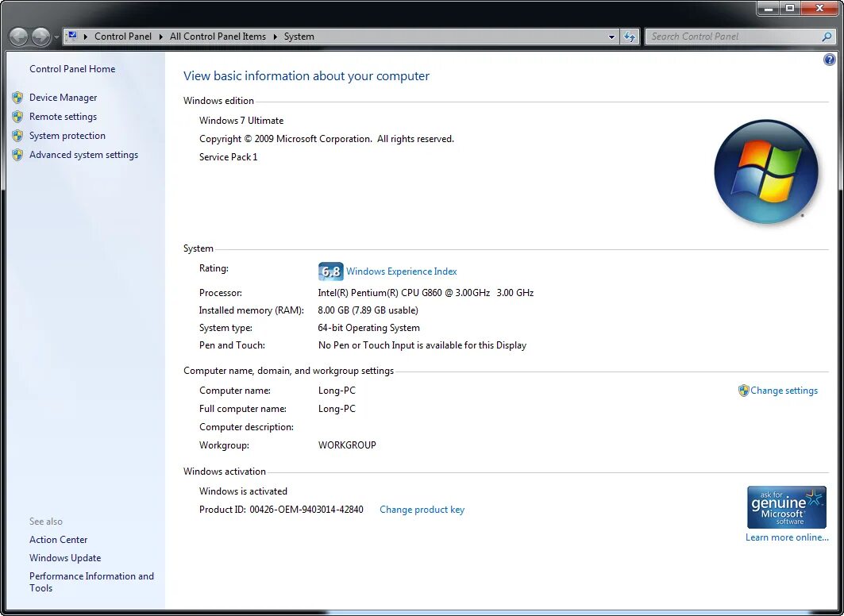Expand arrow after All Control Panel Items
Image resolution: width=844 pixels, height=616 pixels.
point(275,37)
